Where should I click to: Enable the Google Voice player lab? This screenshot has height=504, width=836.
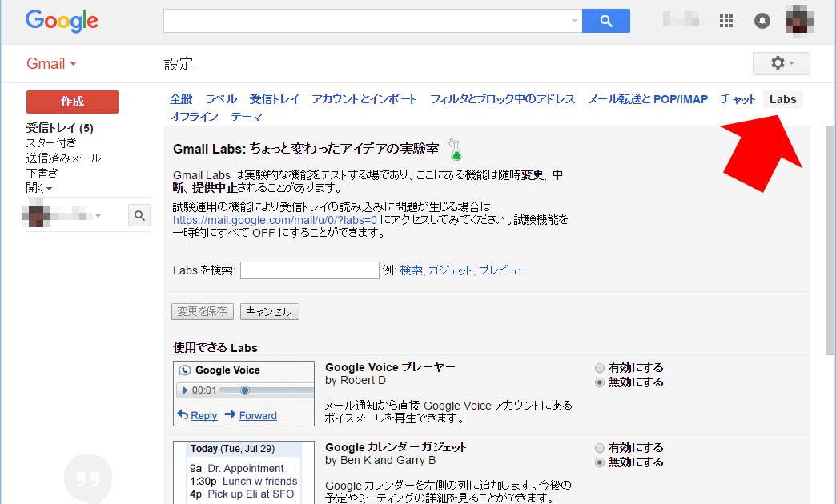(600, 368)
